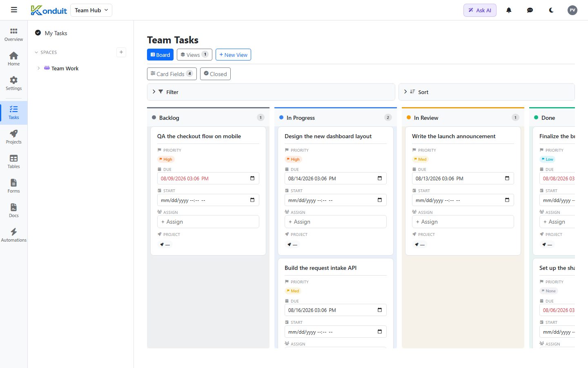Open start date calendar on launch announcement card

pyautogui.click(x=507, y=200)
